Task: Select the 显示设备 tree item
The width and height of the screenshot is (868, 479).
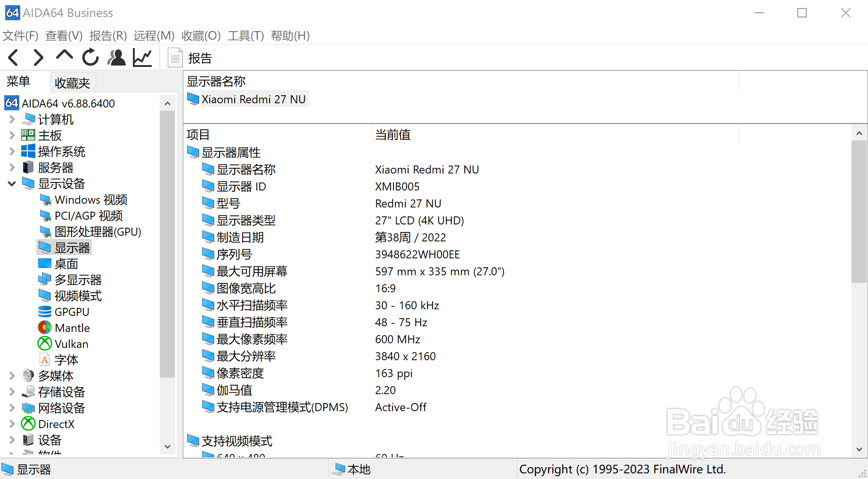Action: [x=61, y=183]
